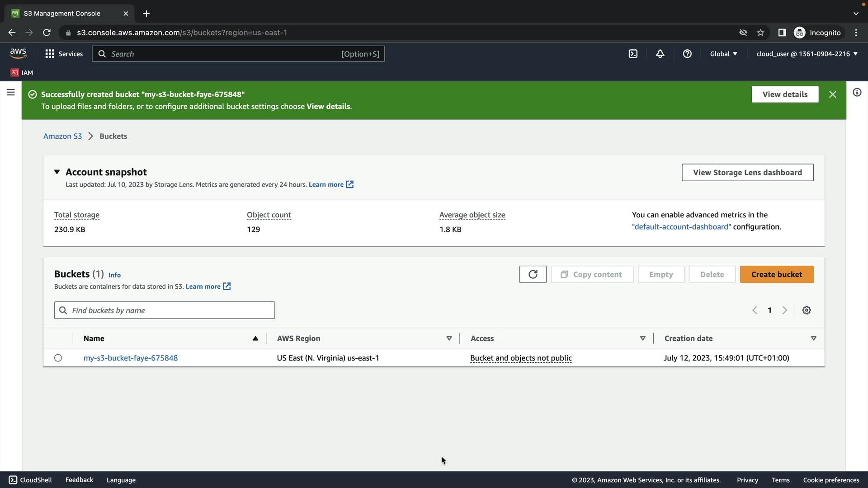Image resolution: width=868 pixels, height=488 pixels.
Task: Dismiss the green success banner
Action: pos(832,94)
